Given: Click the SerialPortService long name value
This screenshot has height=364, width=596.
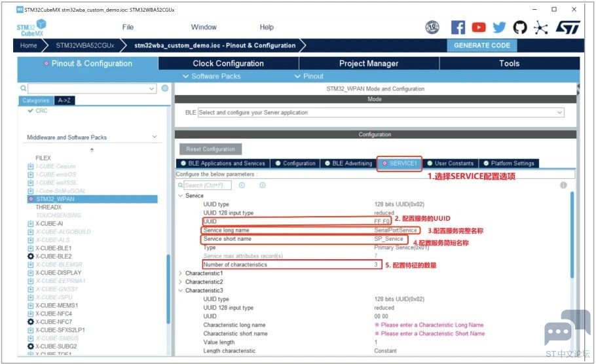Looking at the screenshot, I should [x=396, y=230].
